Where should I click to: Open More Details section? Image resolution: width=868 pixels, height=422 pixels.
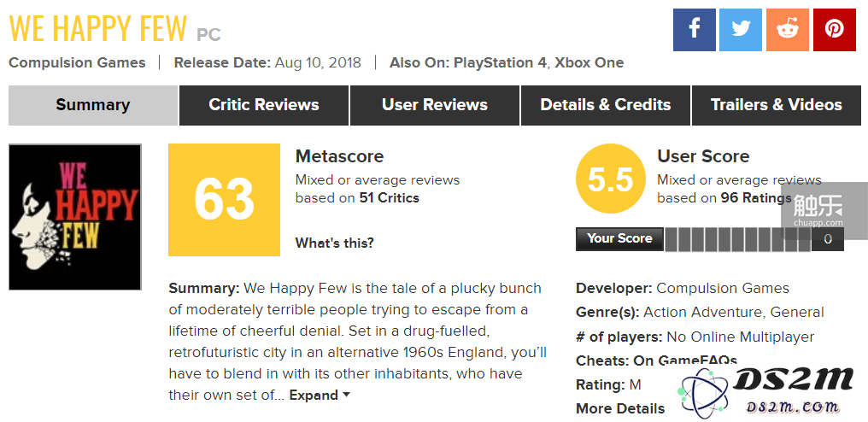(620, 408)
